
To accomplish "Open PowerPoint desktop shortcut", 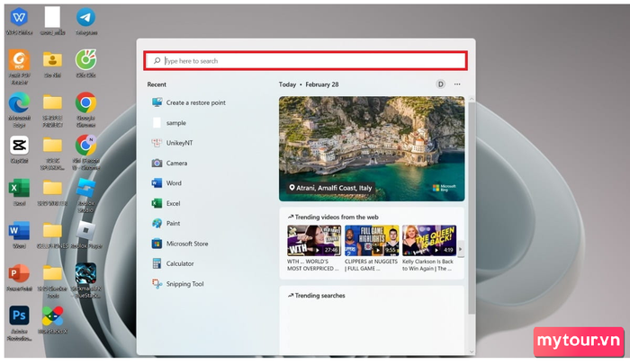I will point(19,273).
